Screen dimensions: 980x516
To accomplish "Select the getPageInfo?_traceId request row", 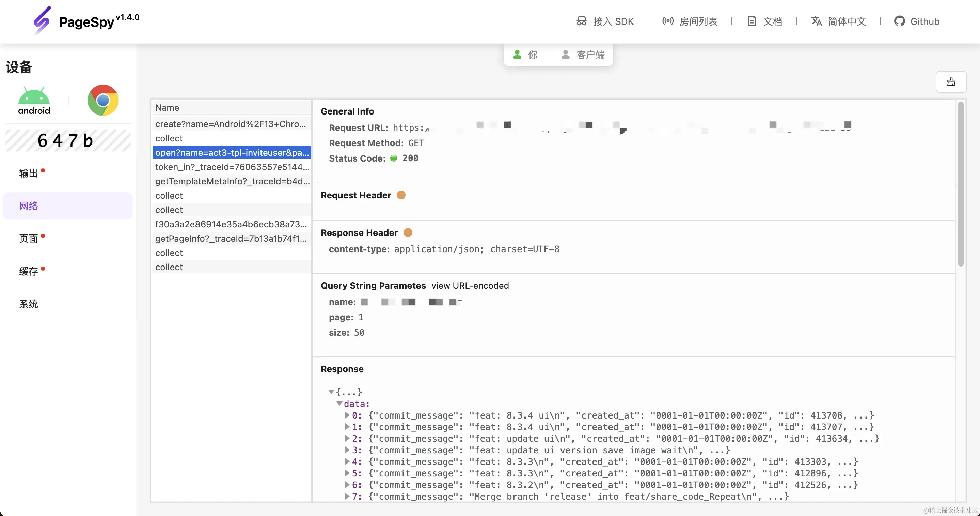I will (x=232, y=238).
